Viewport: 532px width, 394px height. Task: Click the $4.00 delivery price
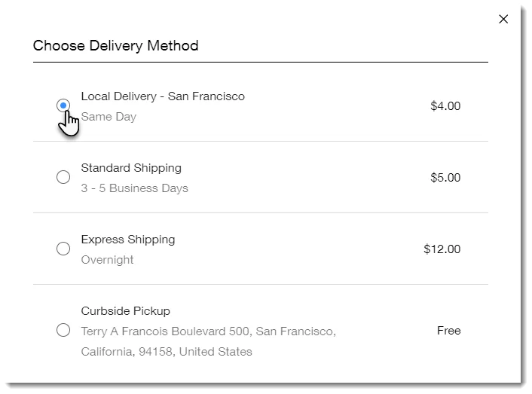(x=445, y=106)
